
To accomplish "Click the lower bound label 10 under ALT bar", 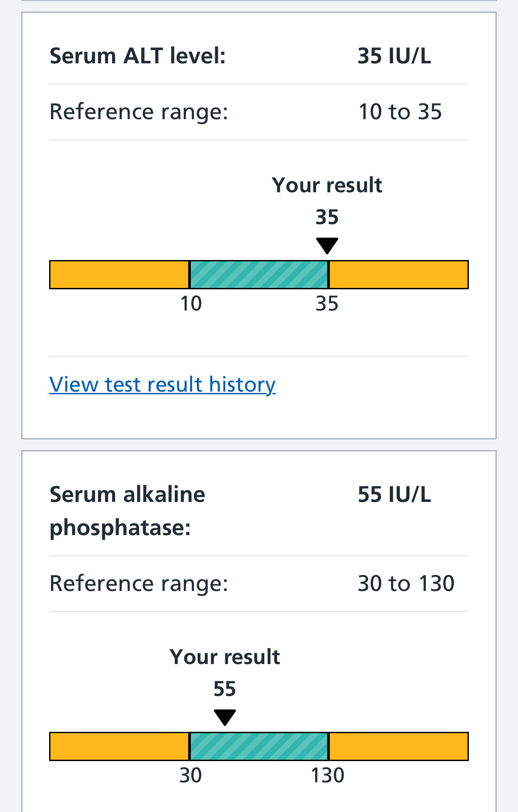I will (191, 304).
